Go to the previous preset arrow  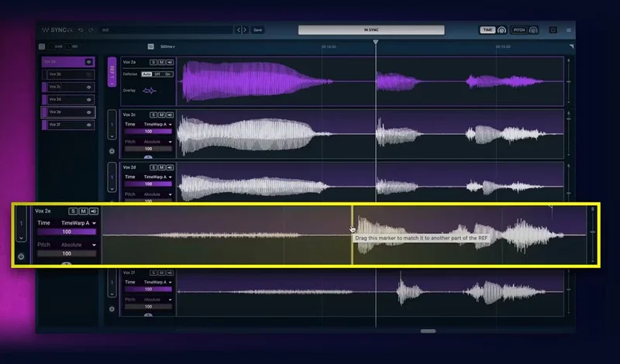(x=239, y=30)
